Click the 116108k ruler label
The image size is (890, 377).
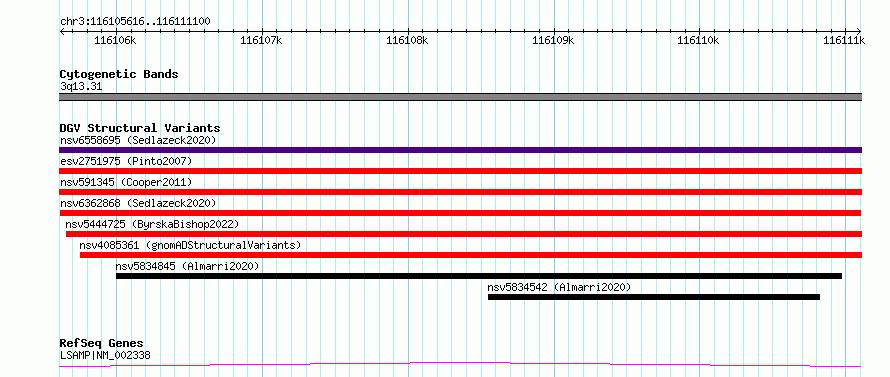[407, 40]
